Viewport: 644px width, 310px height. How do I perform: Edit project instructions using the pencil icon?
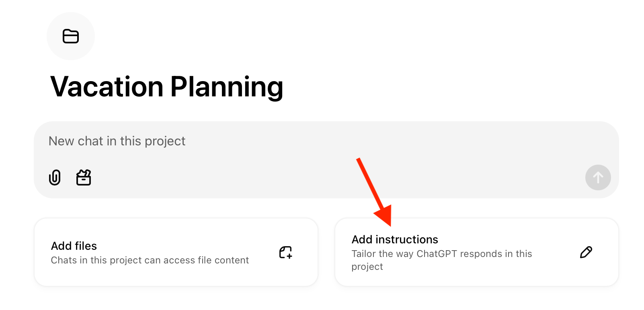[x=586, y=252]
